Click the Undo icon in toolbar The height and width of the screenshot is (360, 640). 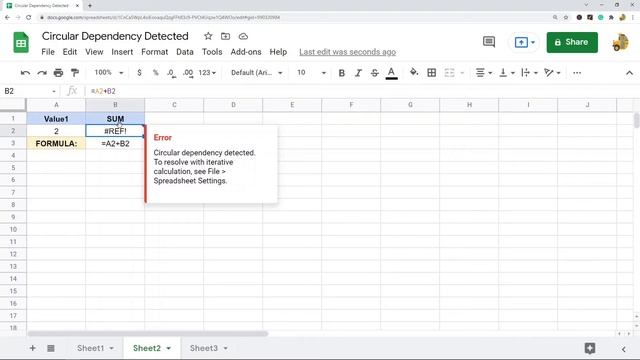point(25,73)
